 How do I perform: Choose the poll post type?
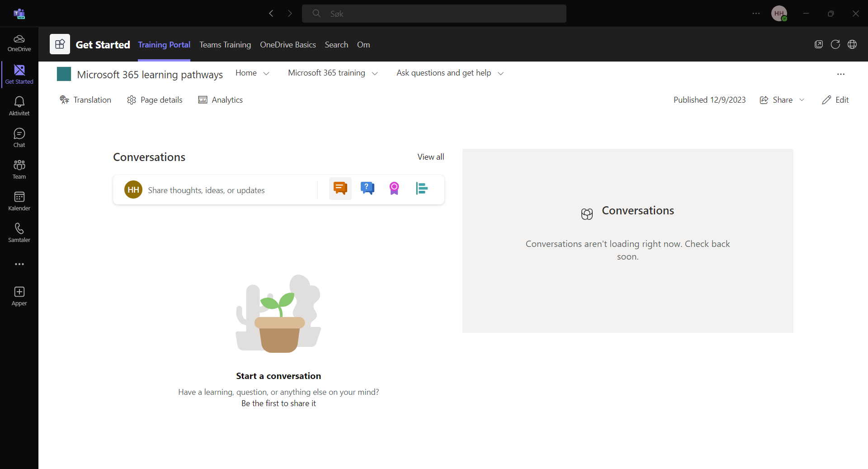click(x=421, y=188)
